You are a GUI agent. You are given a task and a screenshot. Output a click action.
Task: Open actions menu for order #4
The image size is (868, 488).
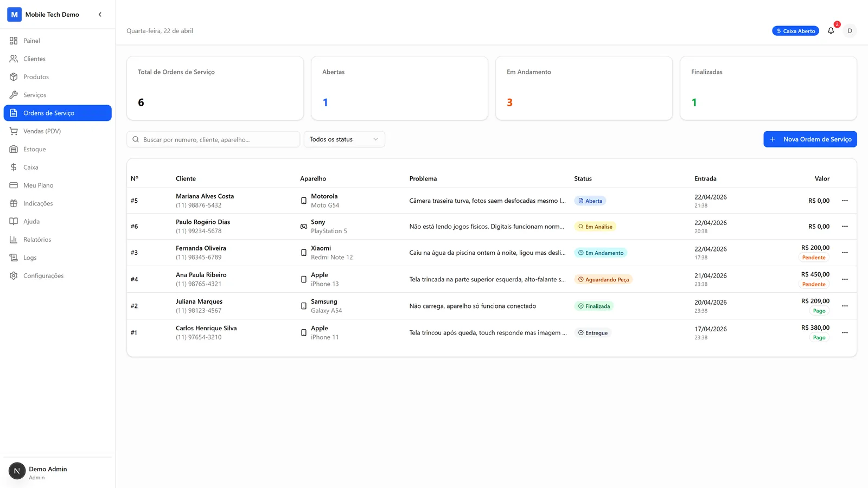coord(845,279)
